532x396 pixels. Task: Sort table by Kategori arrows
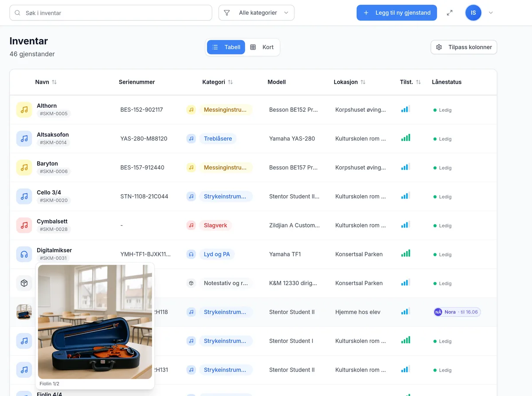[x=230, y=82]
